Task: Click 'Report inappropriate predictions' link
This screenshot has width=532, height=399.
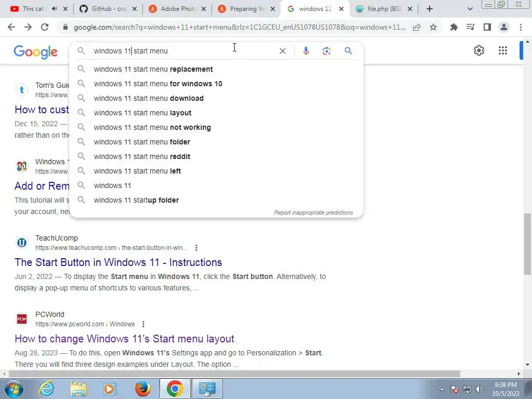Action: [313, 212]
